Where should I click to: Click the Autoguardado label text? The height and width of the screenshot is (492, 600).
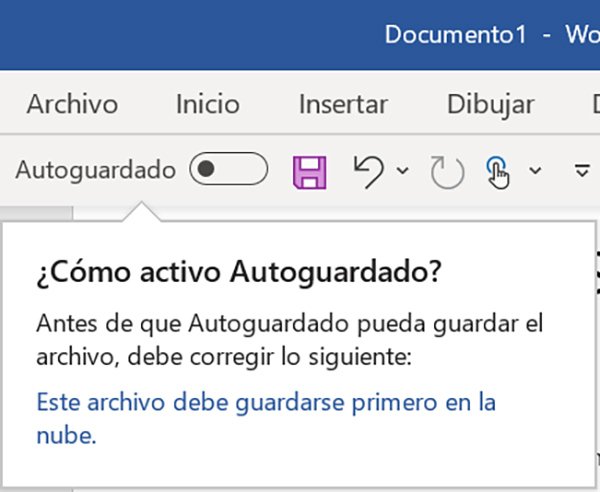pyautogui.click(x=96, y=170)
